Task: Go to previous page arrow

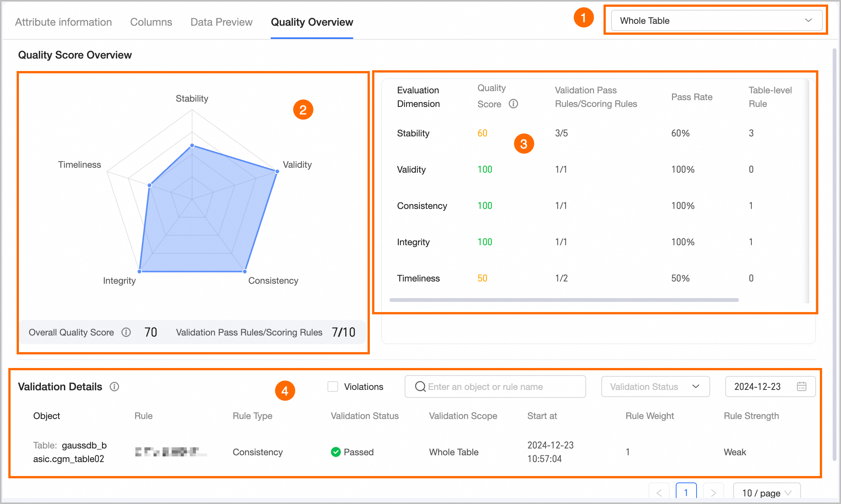Action: 659,492
